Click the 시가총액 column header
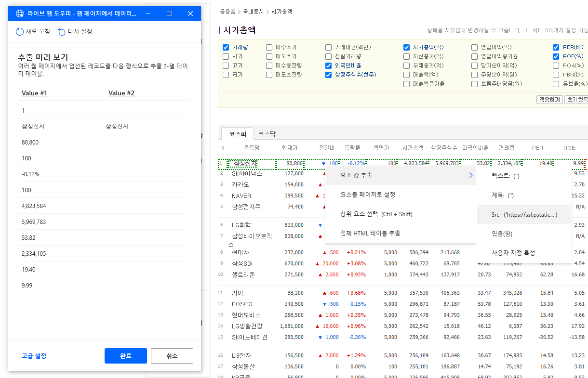 413,148
